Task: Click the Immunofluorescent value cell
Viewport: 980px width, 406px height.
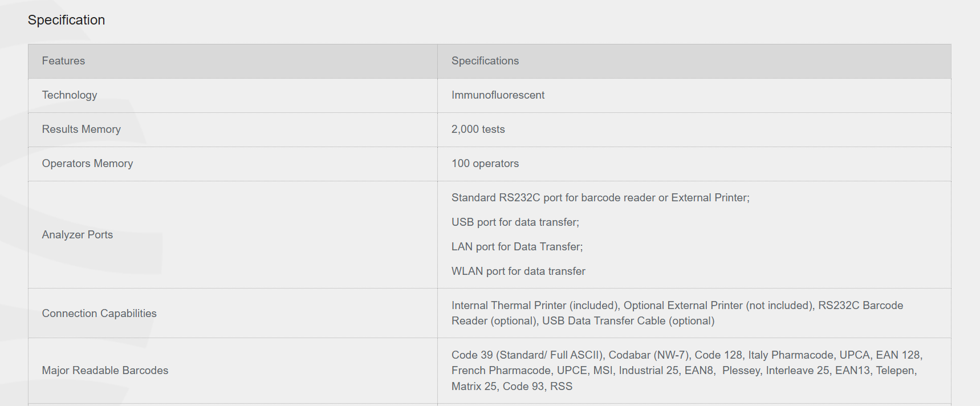Action: 498,95
